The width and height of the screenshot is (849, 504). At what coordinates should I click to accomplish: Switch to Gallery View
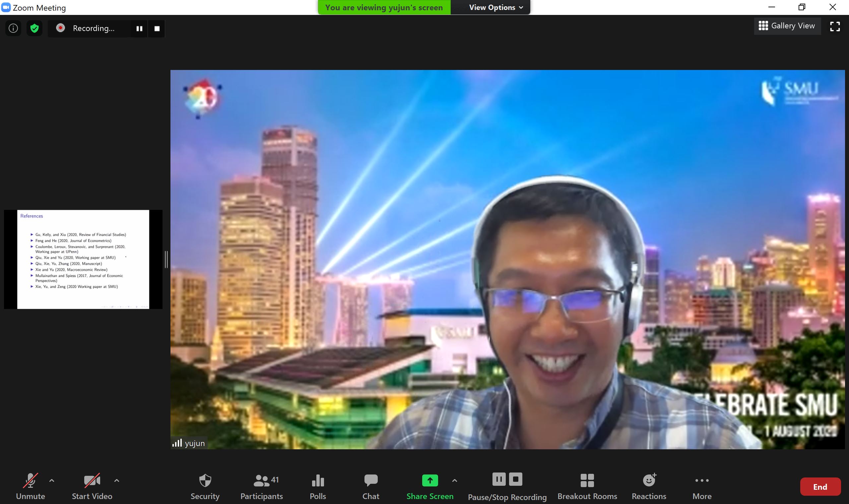[x=787, y=26]
